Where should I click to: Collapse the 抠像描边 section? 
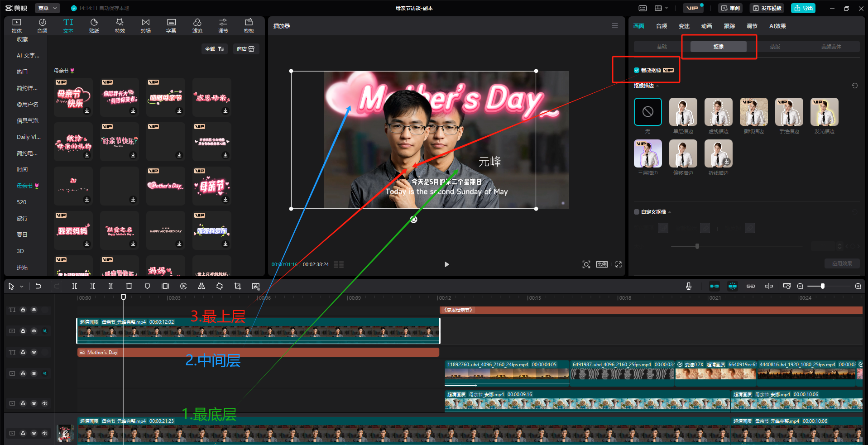point(657,86)
